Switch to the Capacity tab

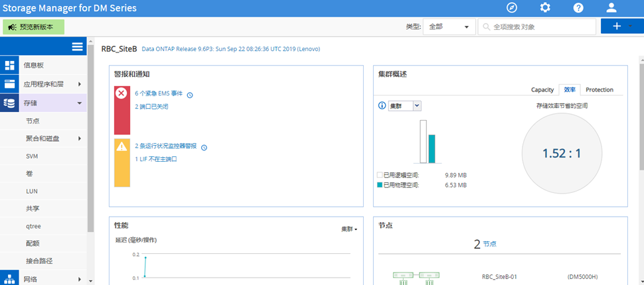point(542,89)
